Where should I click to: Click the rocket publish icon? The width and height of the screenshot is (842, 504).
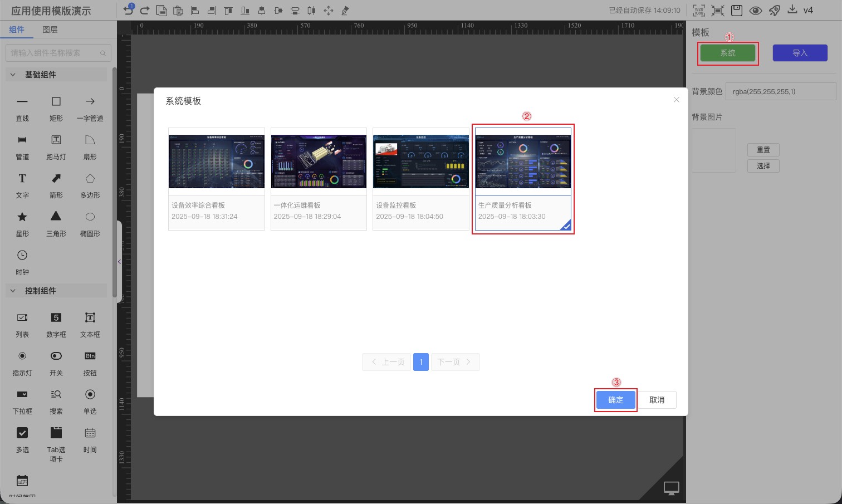(774, 11)
